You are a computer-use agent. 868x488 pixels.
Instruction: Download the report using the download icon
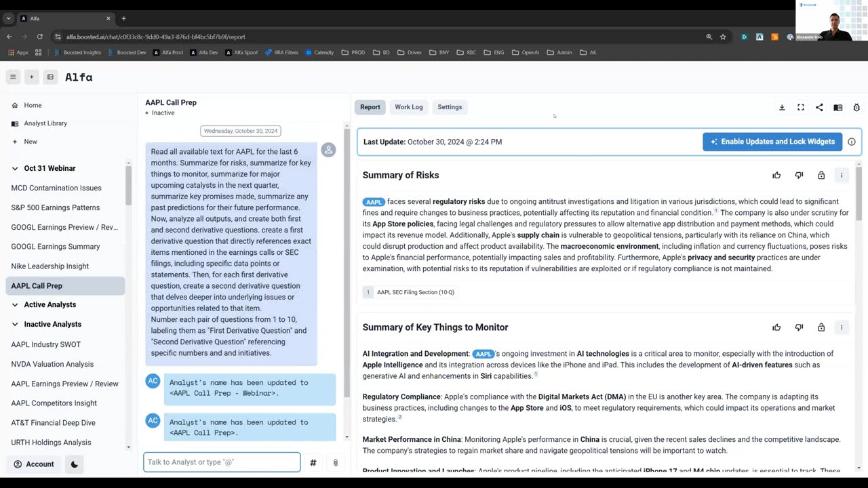[x=782, y=107]
